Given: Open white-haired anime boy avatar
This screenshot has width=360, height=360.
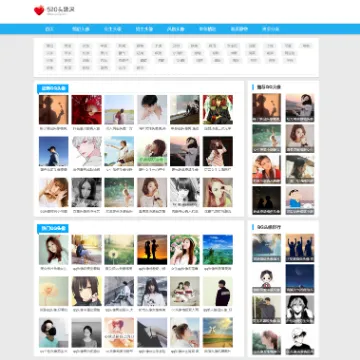Looking at the screenshot, I should pyautogui.click(x=86, y=151).
